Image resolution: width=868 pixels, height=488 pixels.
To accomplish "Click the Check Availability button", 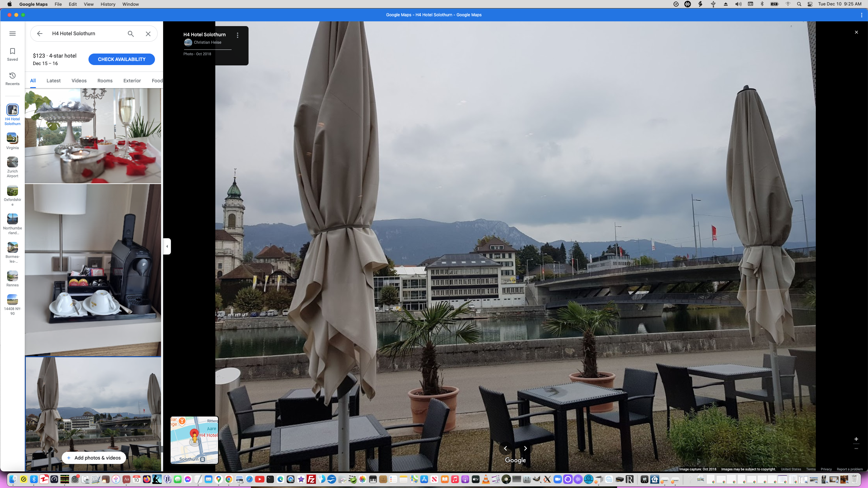I will [x=121, y=59].
